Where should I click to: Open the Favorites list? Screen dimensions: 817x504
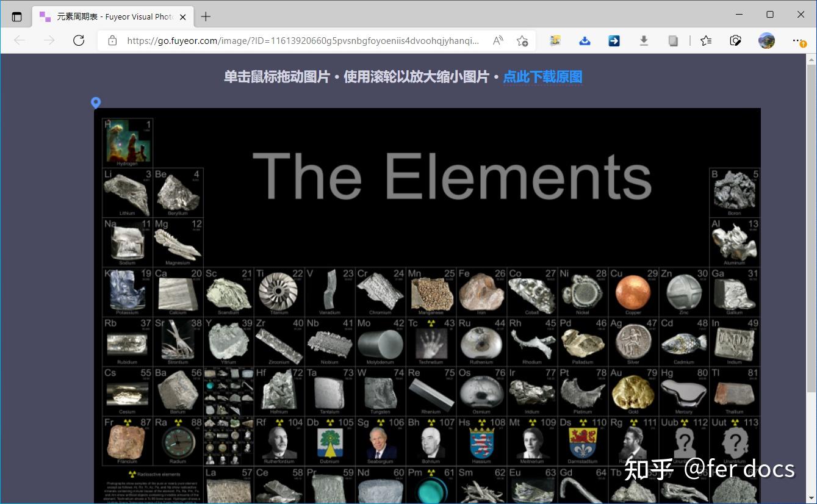coord(705,40)
